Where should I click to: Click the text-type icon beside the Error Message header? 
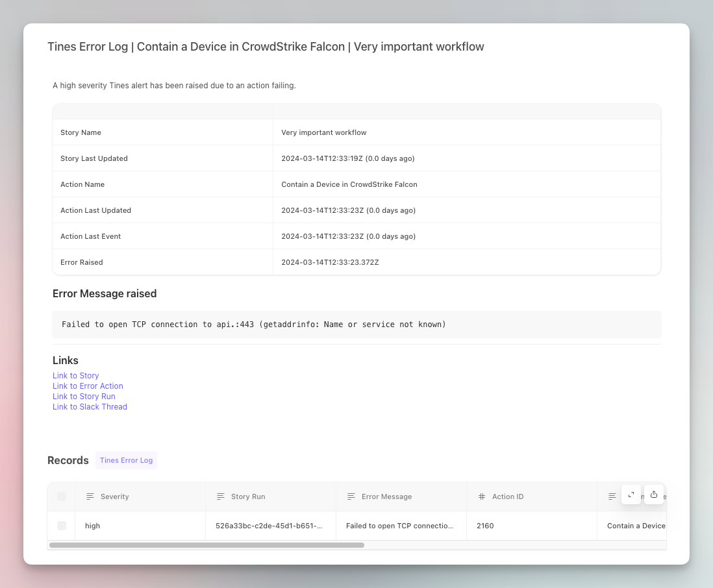coord(351,496)
